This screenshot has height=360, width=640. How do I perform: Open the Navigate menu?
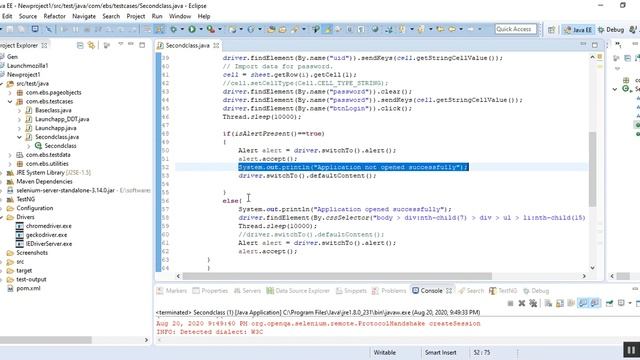84,16
